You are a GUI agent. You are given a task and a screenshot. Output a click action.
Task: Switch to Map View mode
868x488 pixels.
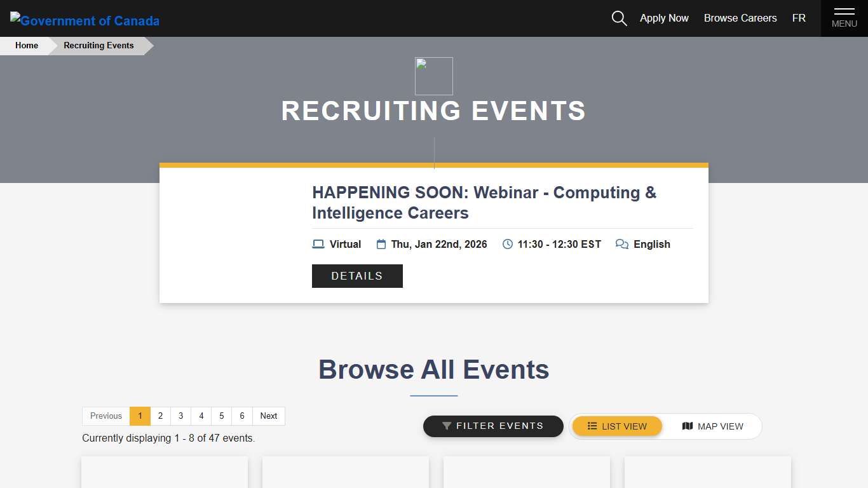[713, 426]
